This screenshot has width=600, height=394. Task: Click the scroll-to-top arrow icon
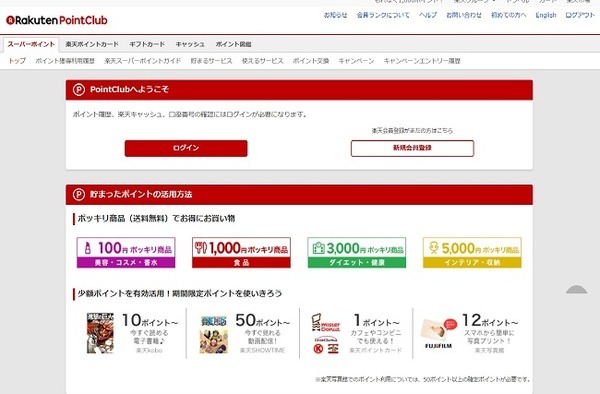tap(577, 290)
